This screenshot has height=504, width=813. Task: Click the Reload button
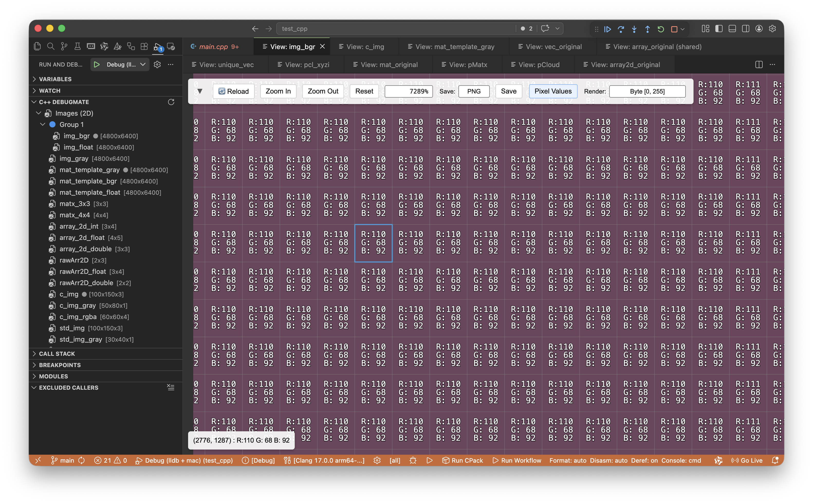pos(233,91)
